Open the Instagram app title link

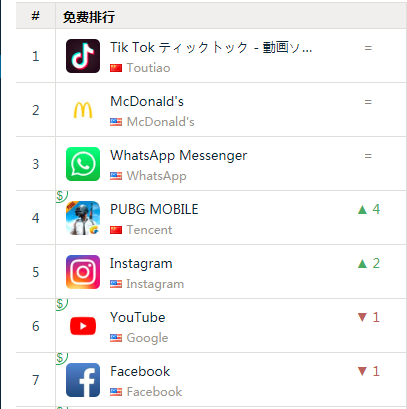tap(141, 264)
